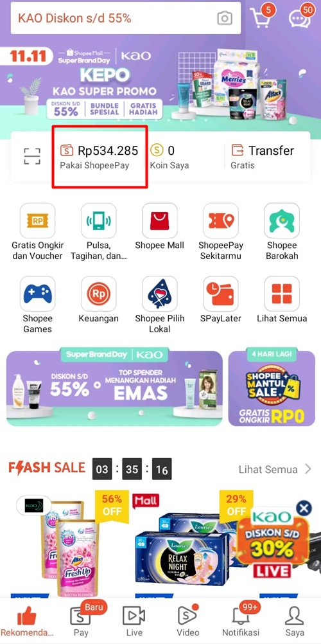Open Gratis Ongkir dan Voucher icon
The image size is (321, 644).
37,220
